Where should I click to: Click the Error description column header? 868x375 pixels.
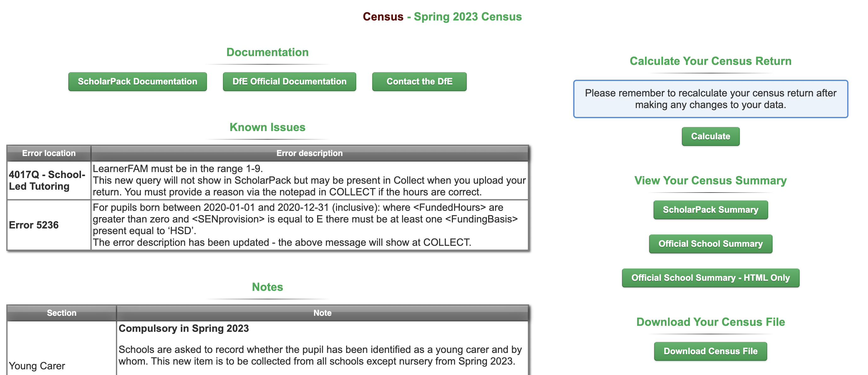[309, 153]
